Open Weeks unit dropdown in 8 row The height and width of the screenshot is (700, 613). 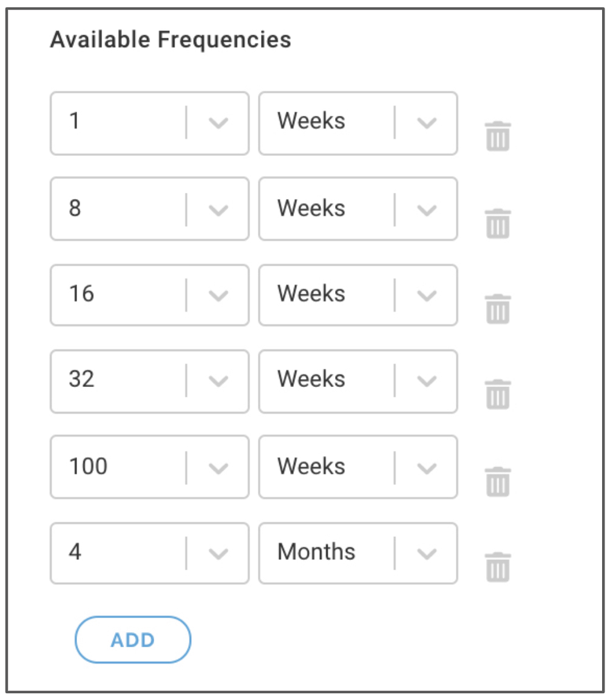coord(358,209)
